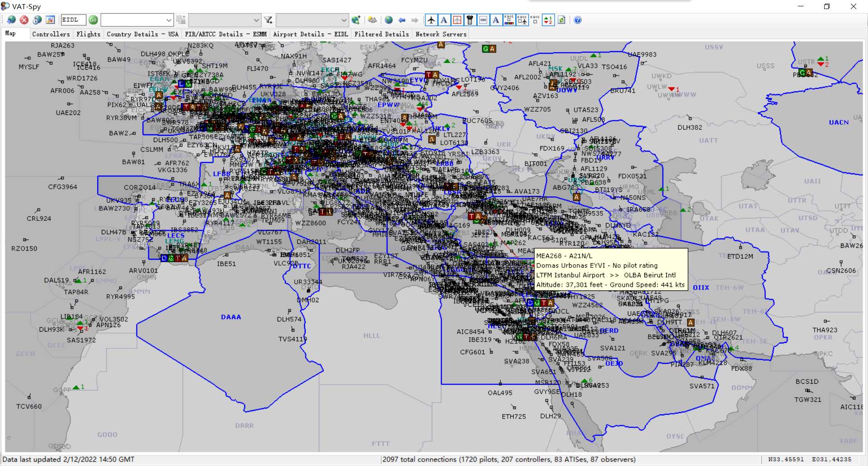Click flight label SVA571 on the map
The width and height of the screenshot is (868, 466).
point(702,386)
